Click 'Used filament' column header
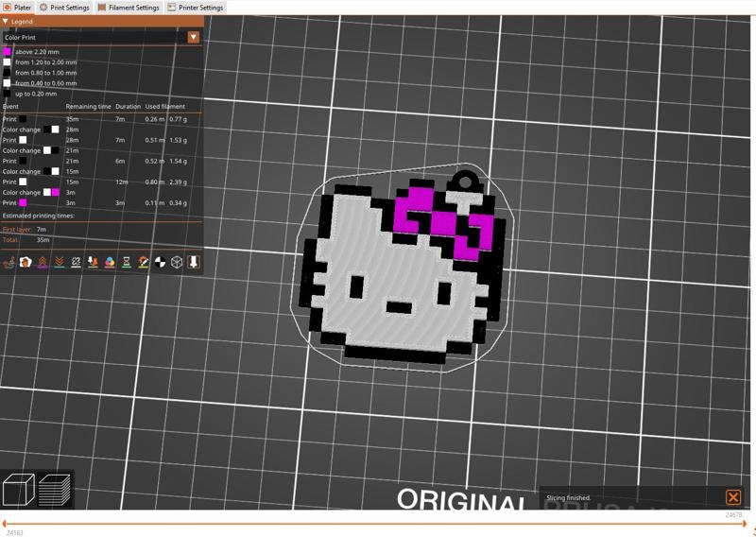Viewport: 756px width, 537px height. 164,106
